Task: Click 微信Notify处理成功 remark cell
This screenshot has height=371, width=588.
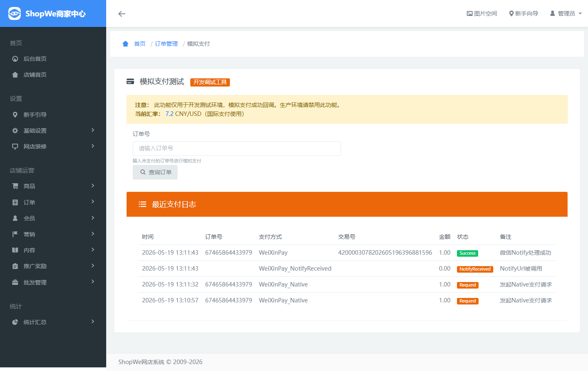Action: click(x=526, y=253)
